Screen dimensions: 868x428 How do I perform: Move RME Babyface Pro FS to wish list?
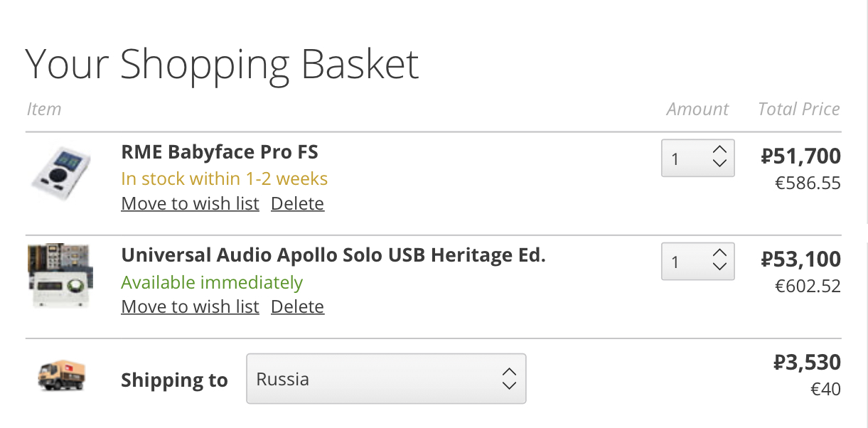(x=191, y=203)
